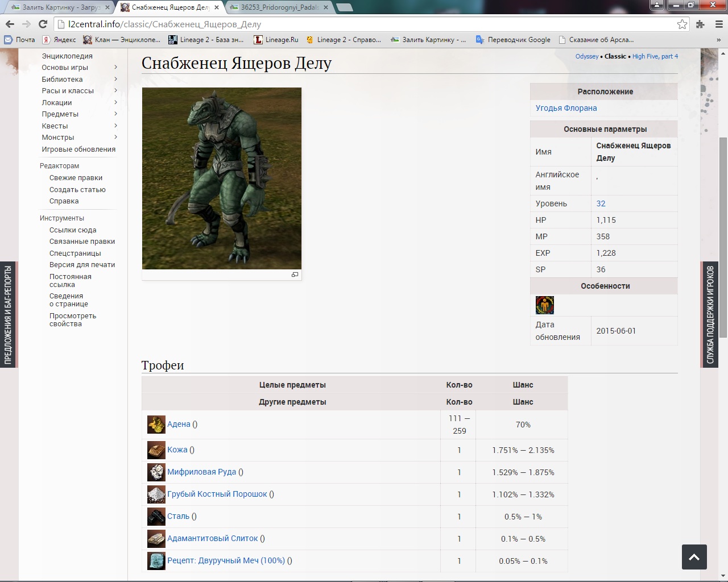Click the Сталь item icon
Image resolution: width=728 pixels, height=582 pixels.
click(x=156, y=516)
